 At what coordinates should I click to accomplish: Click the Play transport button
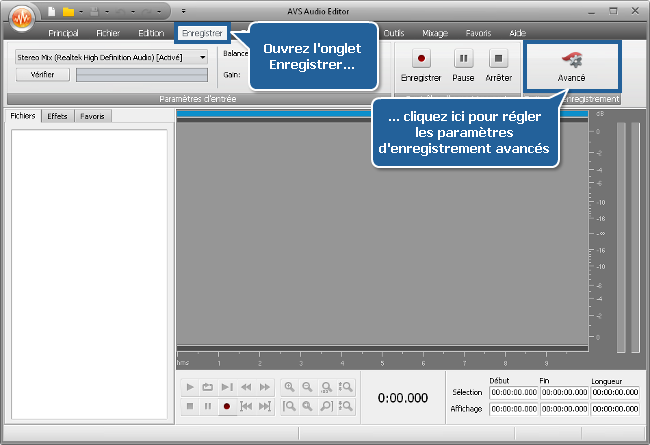point(190,387)
